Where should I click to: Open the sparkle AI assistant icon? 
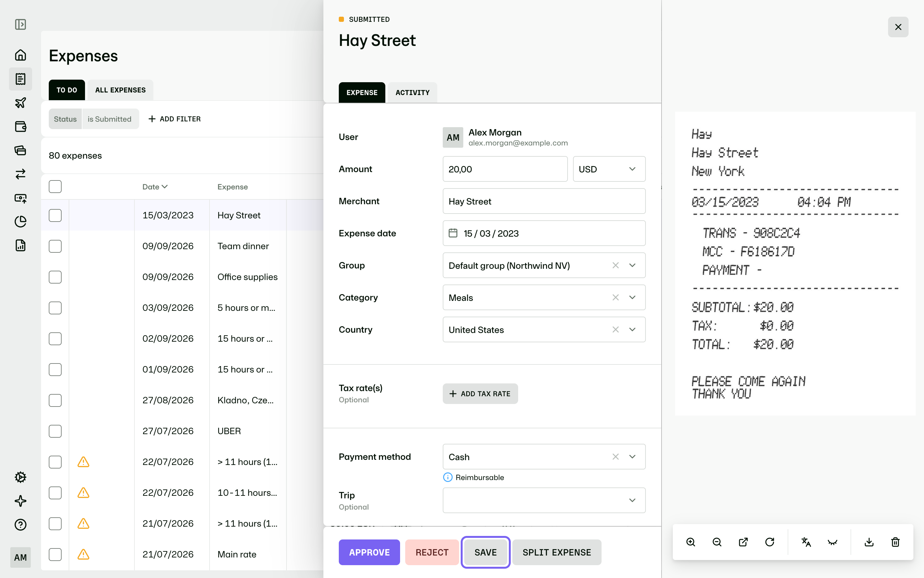coord(20,501)
